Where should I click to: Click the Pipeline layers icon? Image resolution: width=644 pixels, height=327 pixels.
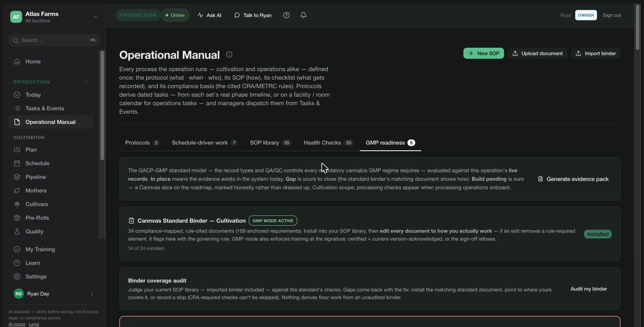[x=17, y=177]
